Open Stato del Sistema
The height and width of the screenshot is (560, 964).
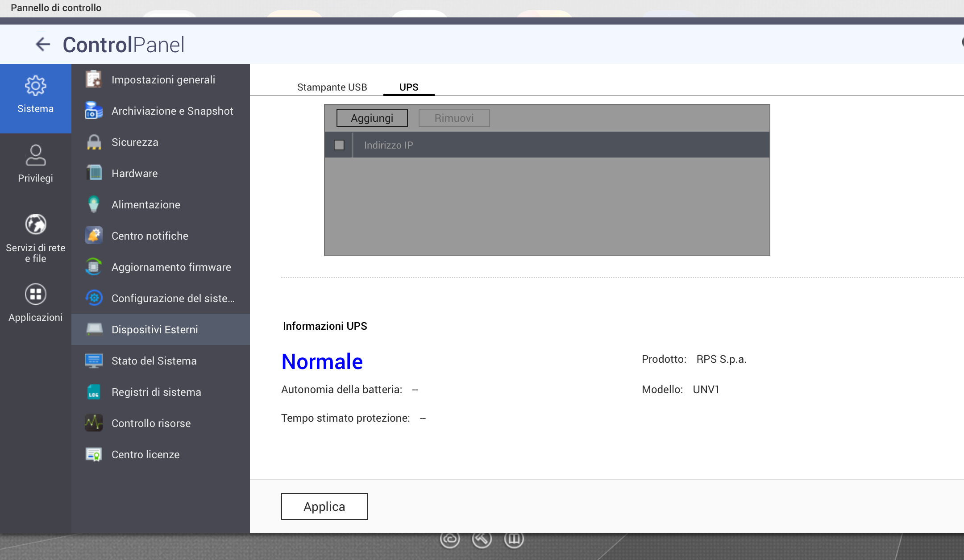154,361
